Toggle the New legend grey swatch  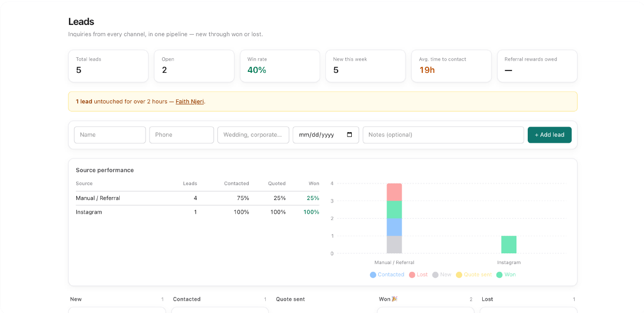[435, 275]
